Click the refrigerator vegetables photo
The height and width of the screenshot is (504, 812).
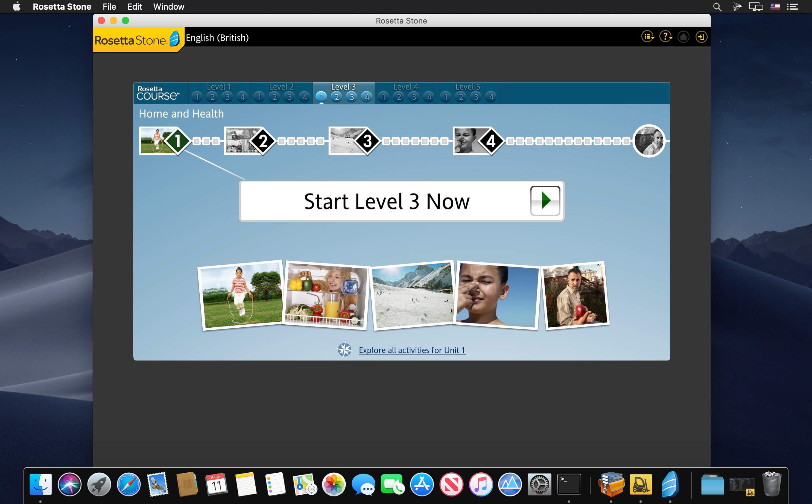point(325,296)
